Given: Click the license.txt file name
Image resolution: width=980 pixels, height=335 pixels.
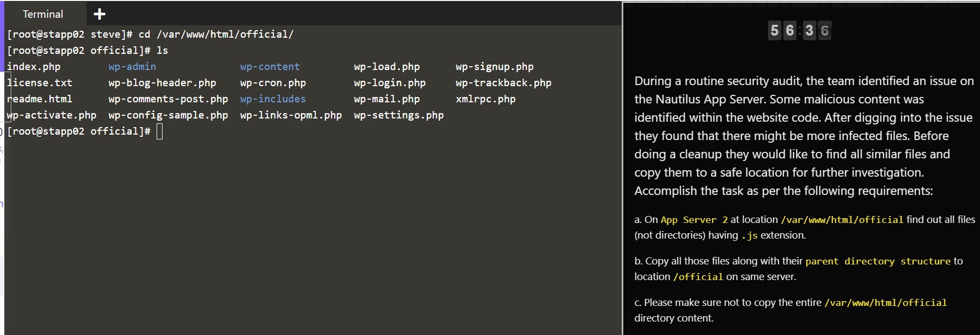Looking at the screenshot, I should 40,83.
